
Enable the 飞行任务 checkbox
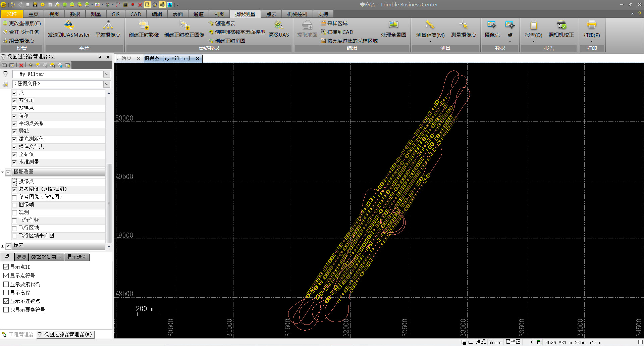[x=14, y=220]
